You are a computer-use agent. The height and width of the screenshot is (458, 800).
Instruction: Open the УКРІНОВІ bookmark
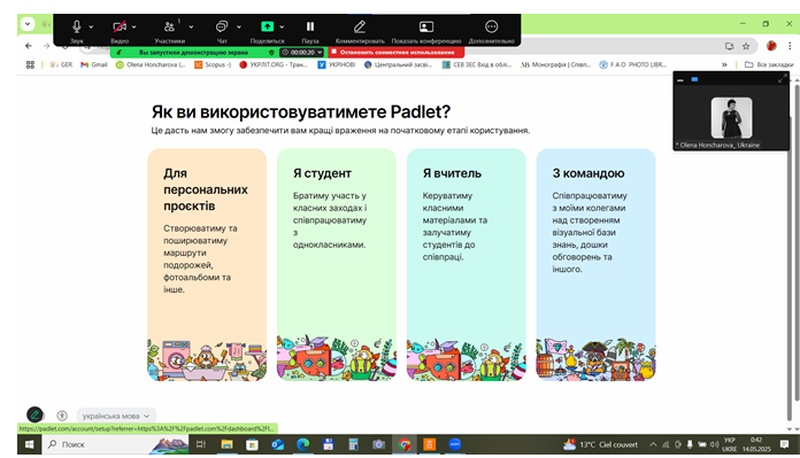(336, 65)
